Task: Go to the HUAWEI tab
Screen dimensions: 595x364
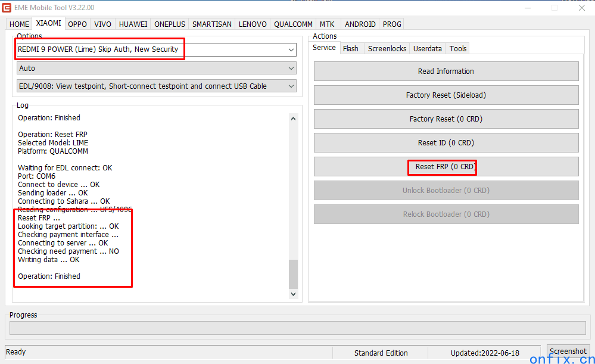Action: tap(133, 24)
